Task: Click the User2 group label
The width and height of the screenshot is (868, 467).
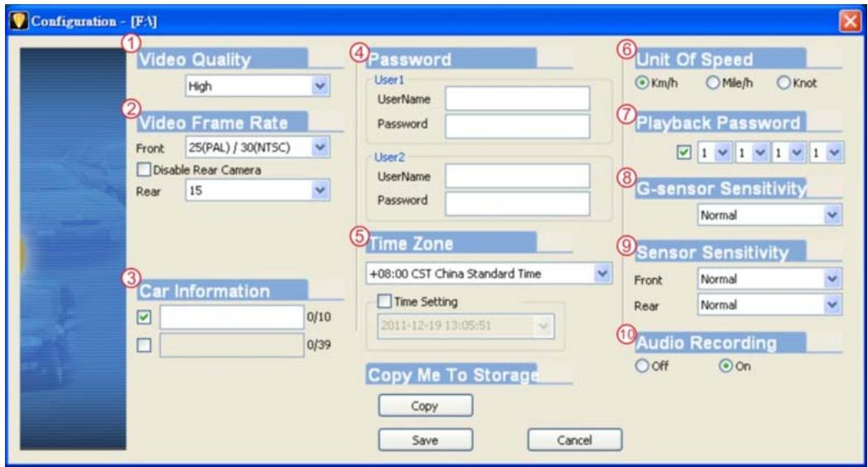Action: pos(389,157)
